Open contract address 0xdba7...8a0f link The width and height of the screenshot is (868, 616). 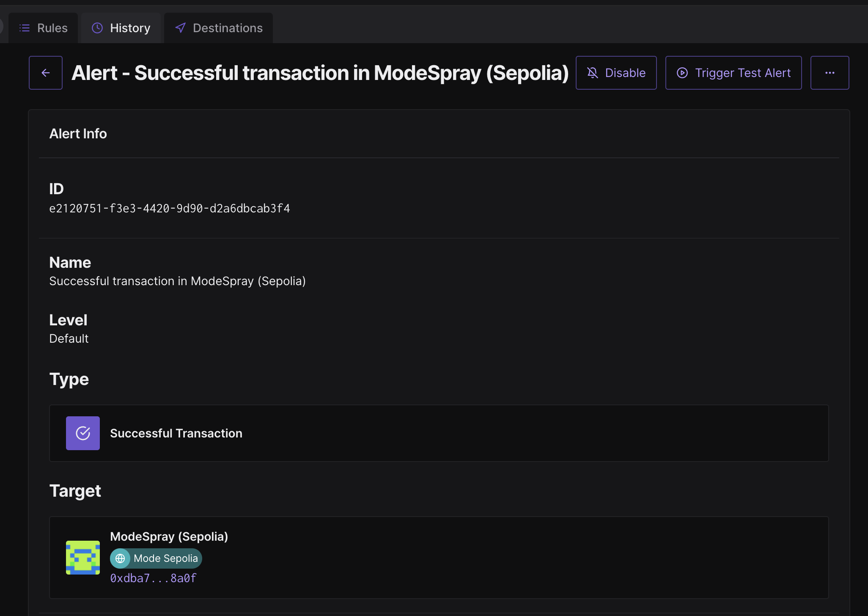(x=153, y=578)
